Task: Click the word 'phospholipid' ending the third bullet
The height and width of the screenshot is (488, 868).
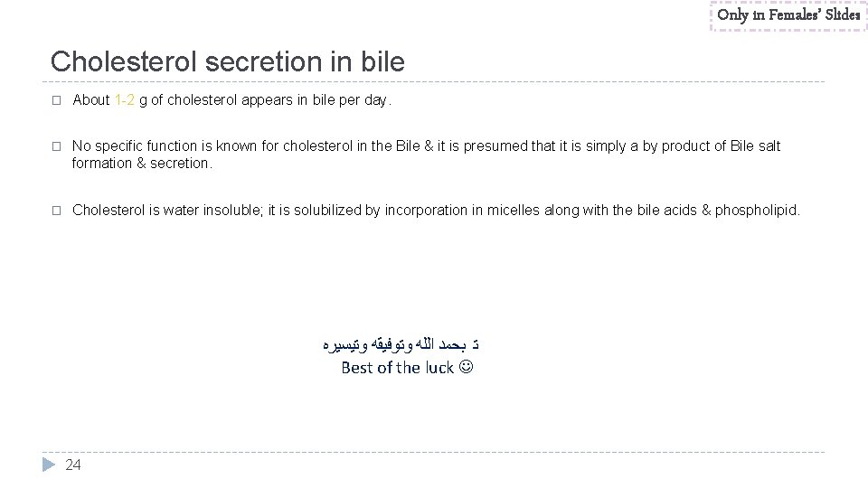Action: tap(756, 211)
